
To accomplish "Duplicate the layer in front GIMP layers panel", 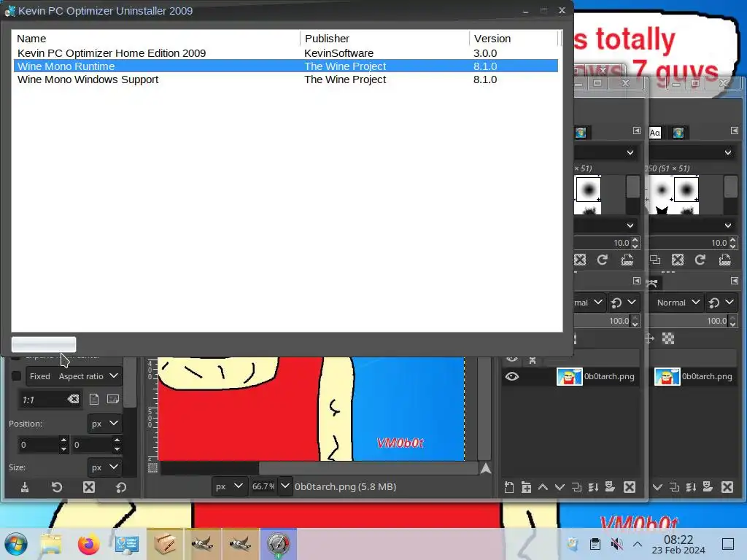I will point(576,487).
